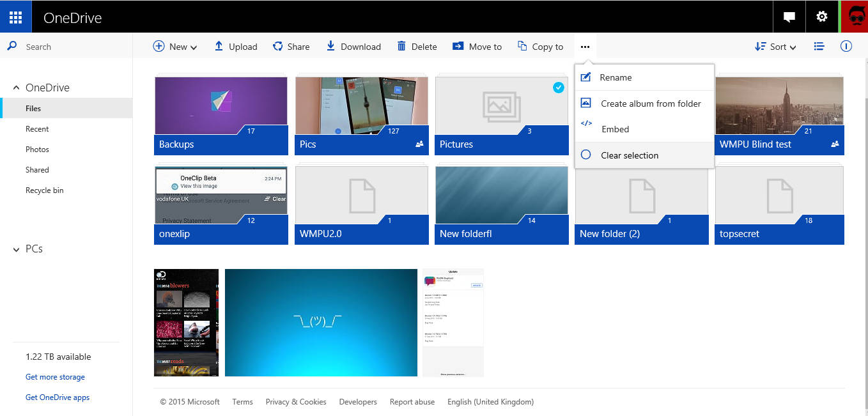This screenshot has height=416, width=868.
Task: Open the settings gear icon
Action: pos(822,17)
